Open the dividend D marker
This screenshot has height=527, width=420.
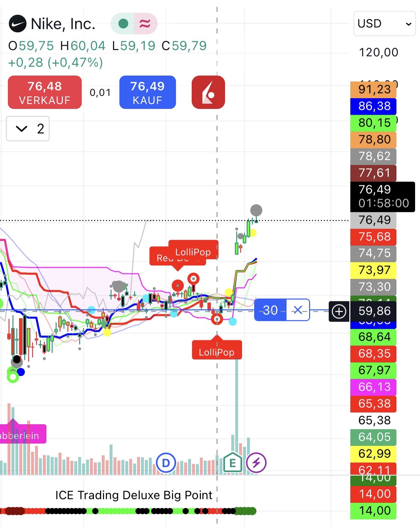[166, 463]
